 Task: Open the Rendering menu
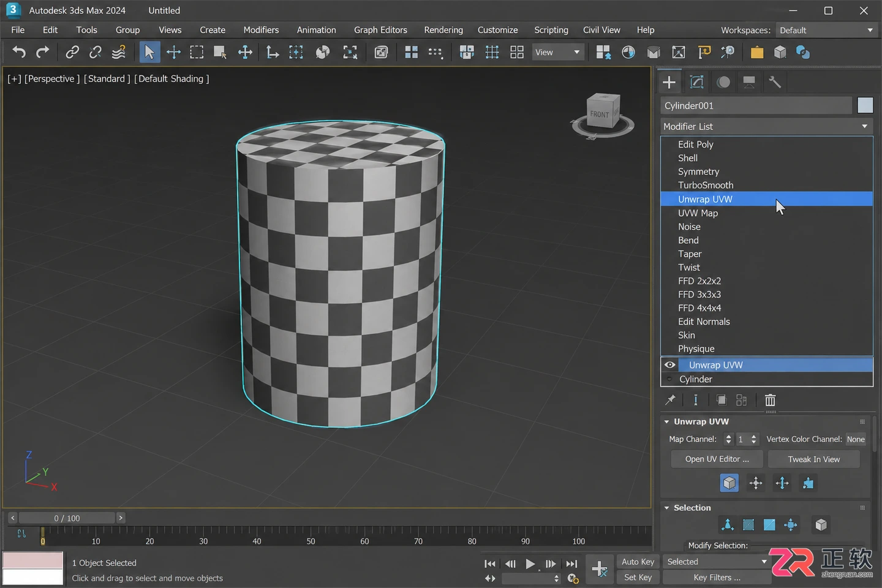(x=443, y=30)
